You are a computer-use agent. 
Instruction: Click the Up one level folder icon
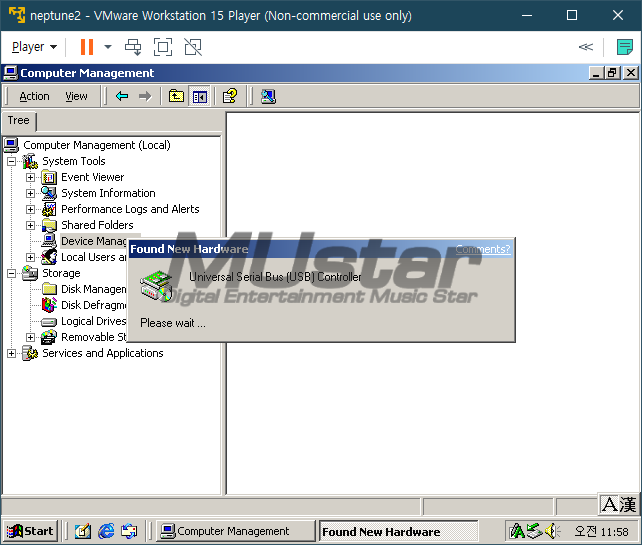tap(176, 96)
